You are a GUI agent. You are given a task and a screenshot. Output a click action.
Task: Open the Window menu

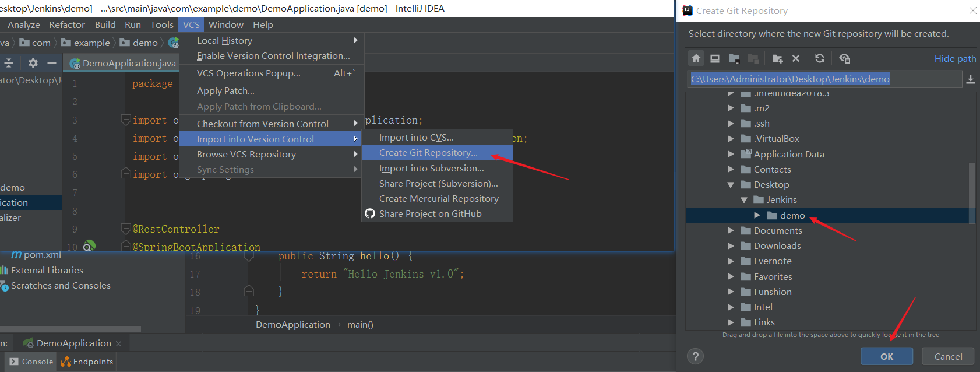225,25
